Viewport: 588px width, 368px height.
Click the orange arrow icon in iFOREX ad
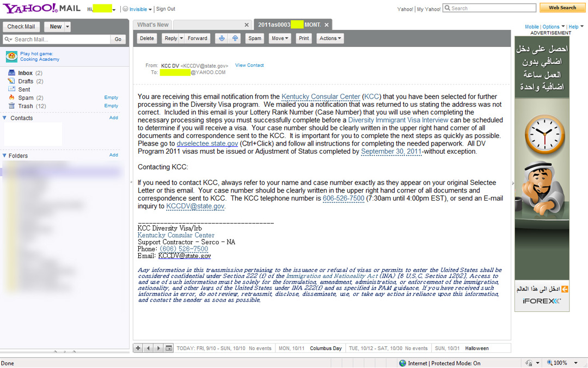(x=565, y=289)
